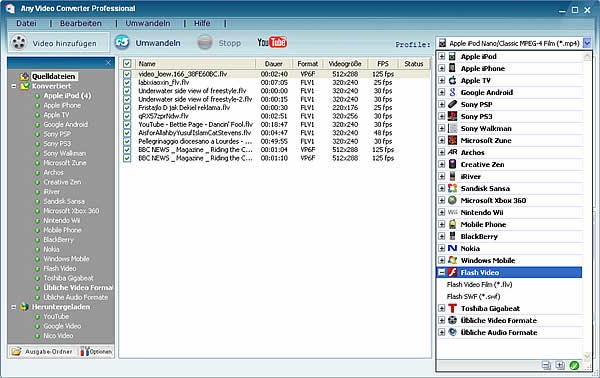
Task: Select the Creative Zen profile icon
Action: pyautogui.click(x=452, y=164)
